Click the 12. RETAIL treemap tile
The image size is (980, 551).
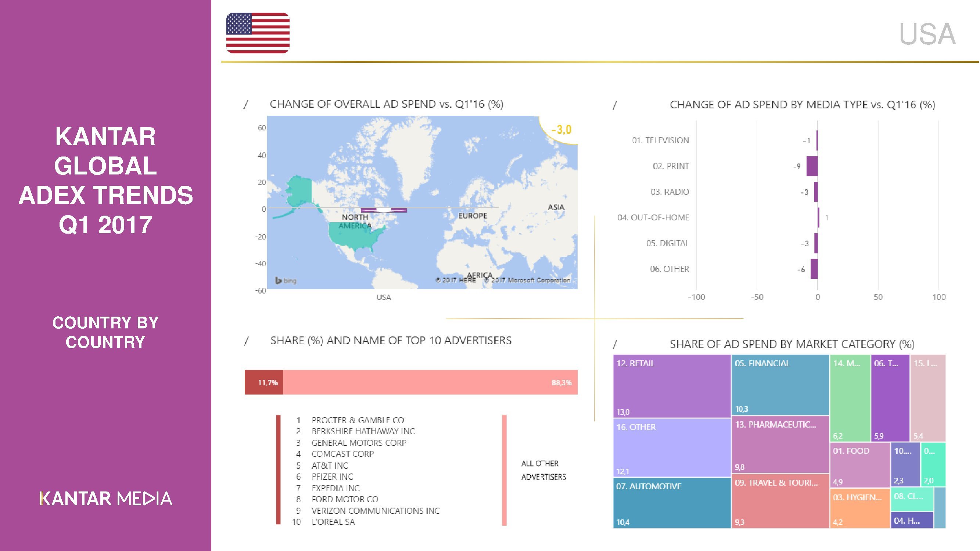click(x=672, y=386)
